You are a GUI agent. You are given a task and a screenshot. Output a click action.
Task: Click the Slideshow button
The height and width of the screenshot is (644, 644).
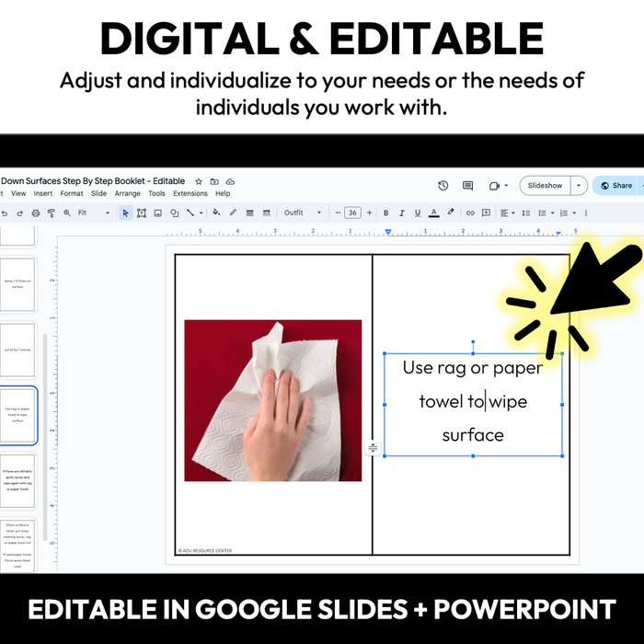pyautogui.click(x=545, y=186)
